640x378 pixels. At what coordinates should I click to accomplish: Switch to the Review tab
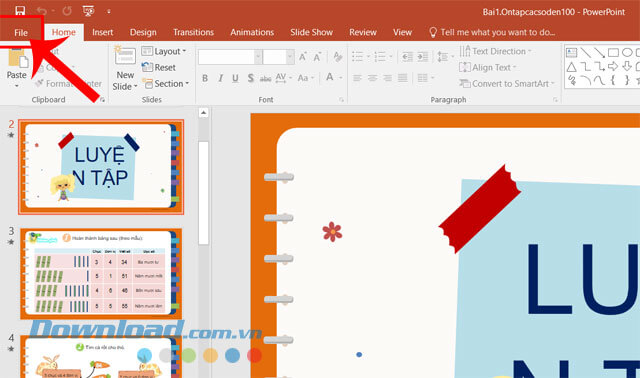click(x=362, y=32)
